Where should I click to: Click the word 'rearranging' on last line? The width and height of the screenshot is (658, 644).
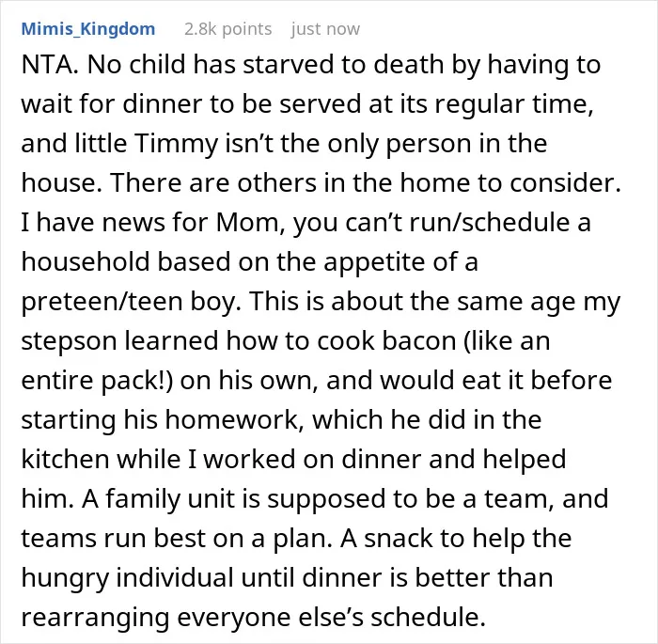tap(95, 618)
